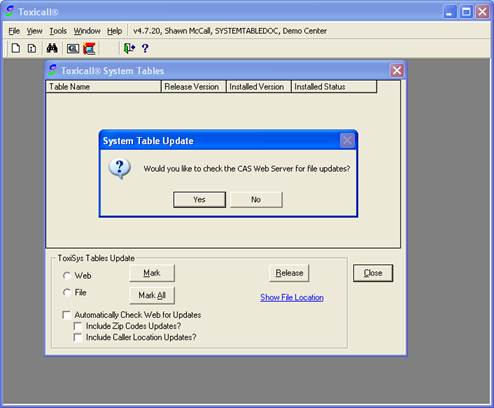Open search using the binoculars icon
The image size is (494, 408).
(52, 48)
